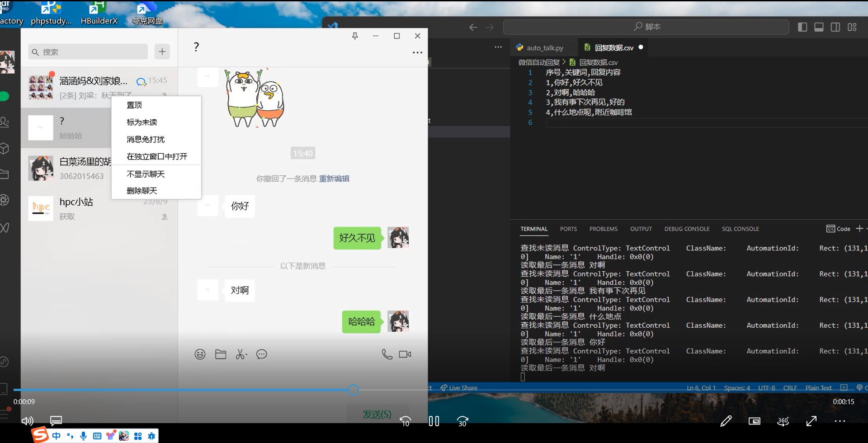The height and width of the screenshot is (443, 868).
Task: Open WeChat Moments aperture icon
Action: click(x=5, y=200)
